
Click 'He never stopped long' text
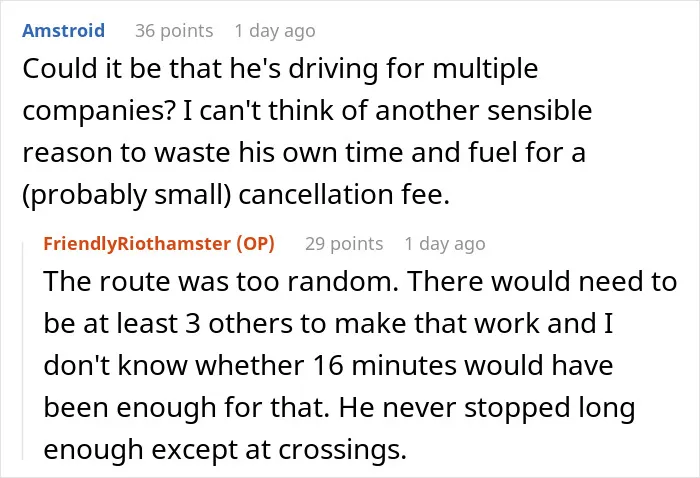tap(487, 407)
